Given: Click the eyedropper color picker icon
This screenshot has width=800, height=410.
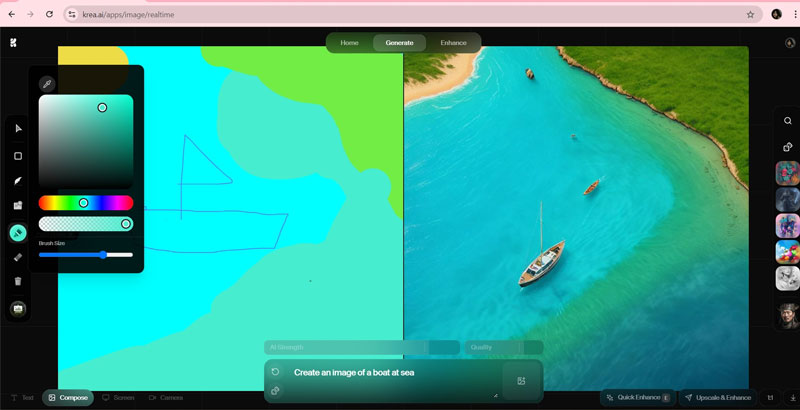Looking at the screenshot, I should pos(46,84).
